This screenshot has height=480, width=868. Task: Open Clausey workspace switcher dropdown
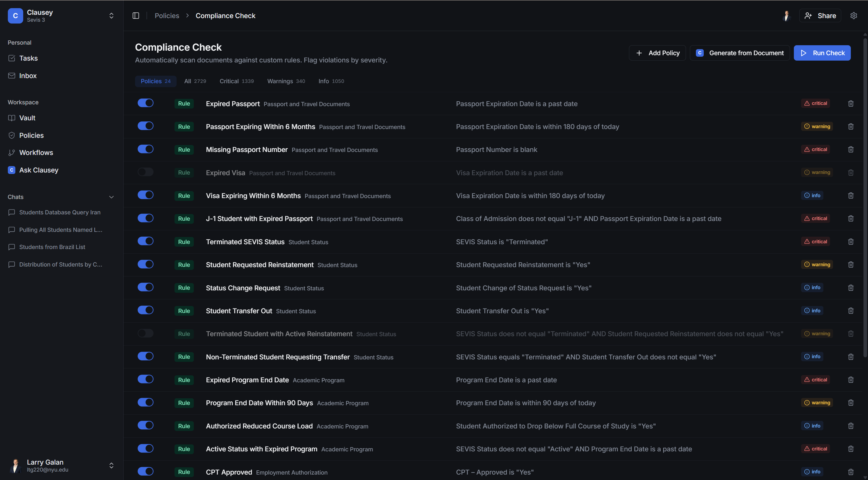click(111, 15)
